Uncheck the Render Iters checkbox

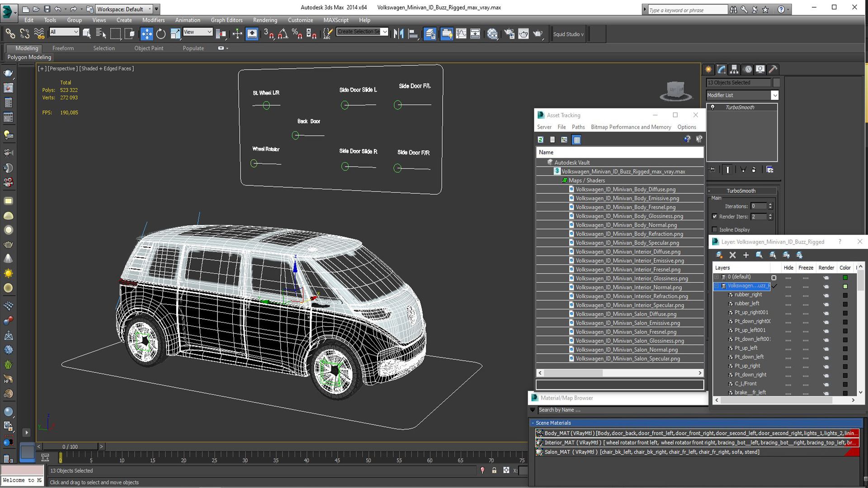click(715, 216)
